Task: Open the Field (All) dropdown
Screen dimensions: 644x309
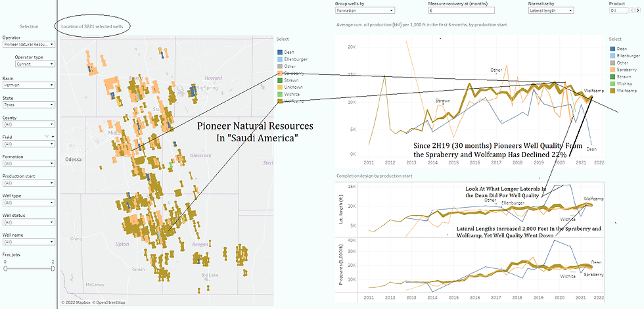Action: pyautogui.click(x=28, y=144)
